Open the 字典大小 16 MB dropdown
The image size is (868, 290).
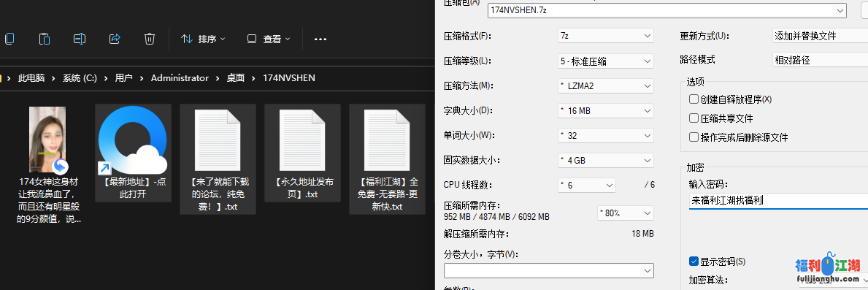606,111
